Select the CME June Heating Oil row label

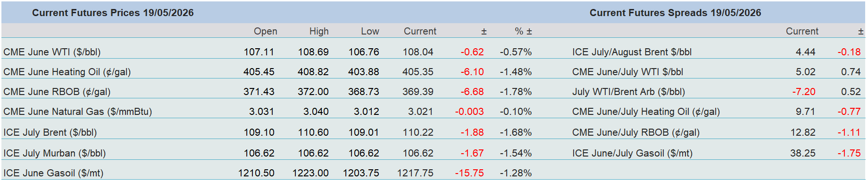tap(67, 72)
